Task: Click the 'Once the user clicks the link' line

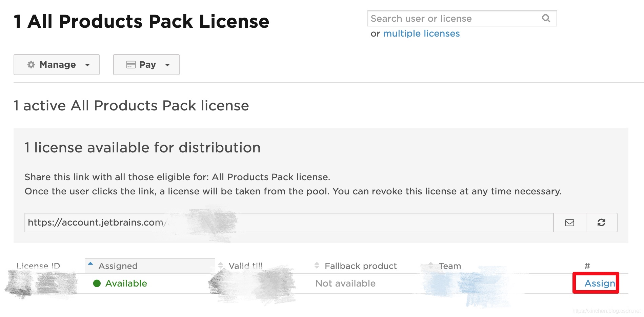Action: (293, 191)
